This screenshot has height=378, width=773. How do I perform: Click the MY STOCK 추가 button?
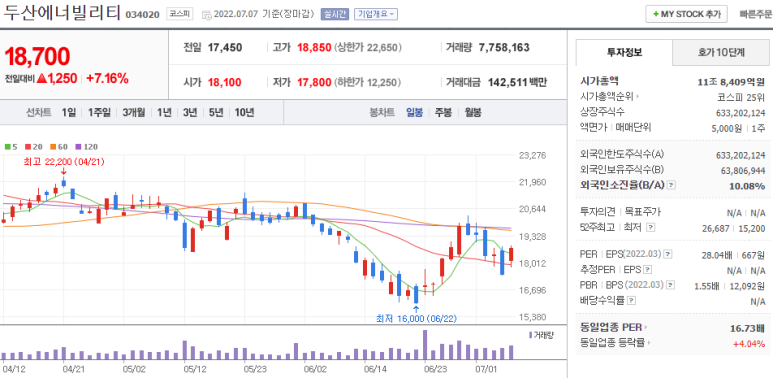(x=686, y=14)
